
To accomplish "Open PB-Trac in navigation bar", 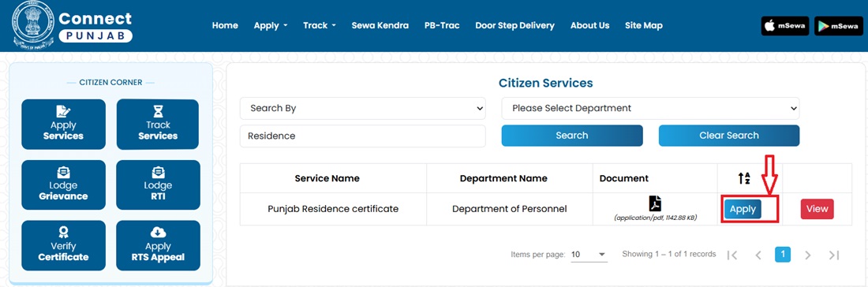I will [442, 25].
